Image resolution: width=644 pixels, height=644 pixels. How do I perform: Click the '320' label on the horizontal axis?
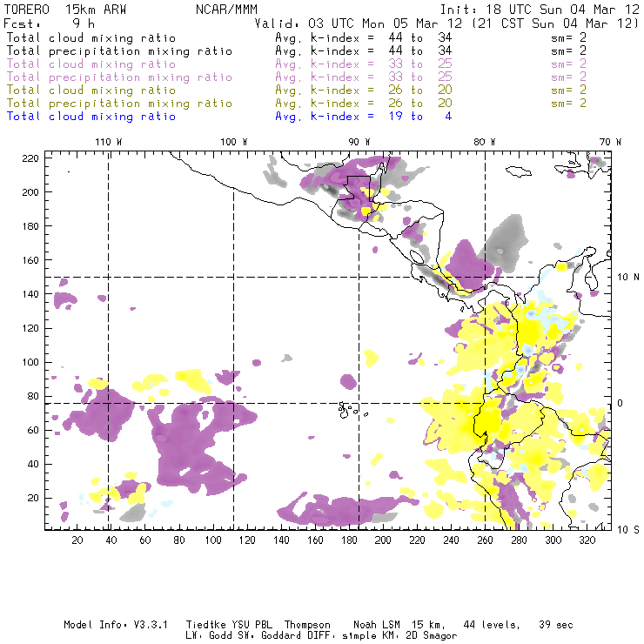coord(587,540)
